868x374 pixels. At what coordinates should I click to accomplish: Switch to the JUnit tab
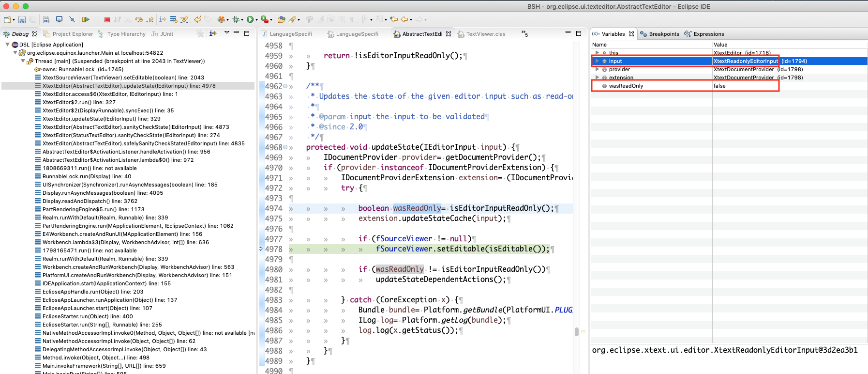pos(163,34)
